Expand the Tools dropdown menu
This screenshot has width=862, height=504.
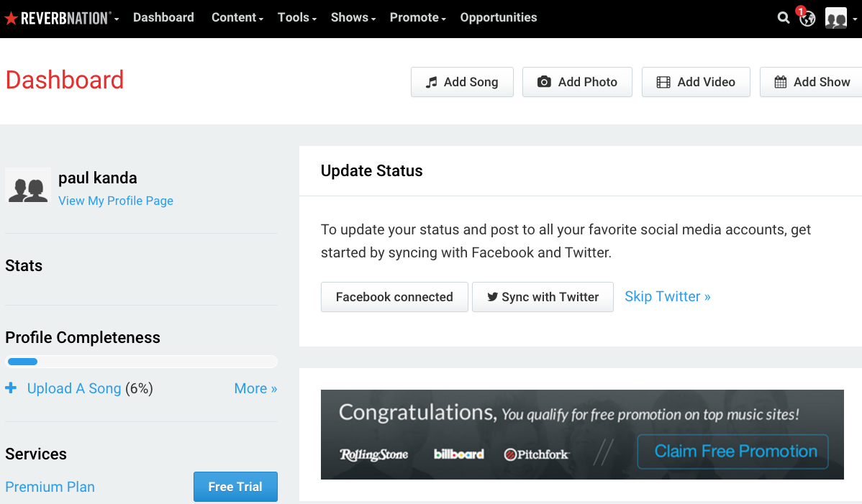coord(297,17)
